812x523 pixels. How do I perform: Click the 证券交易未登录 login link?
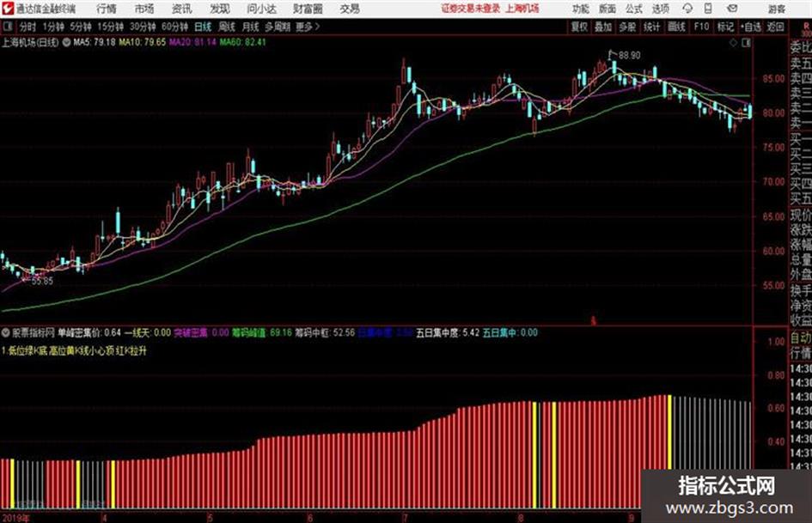[x=471, y=9]
